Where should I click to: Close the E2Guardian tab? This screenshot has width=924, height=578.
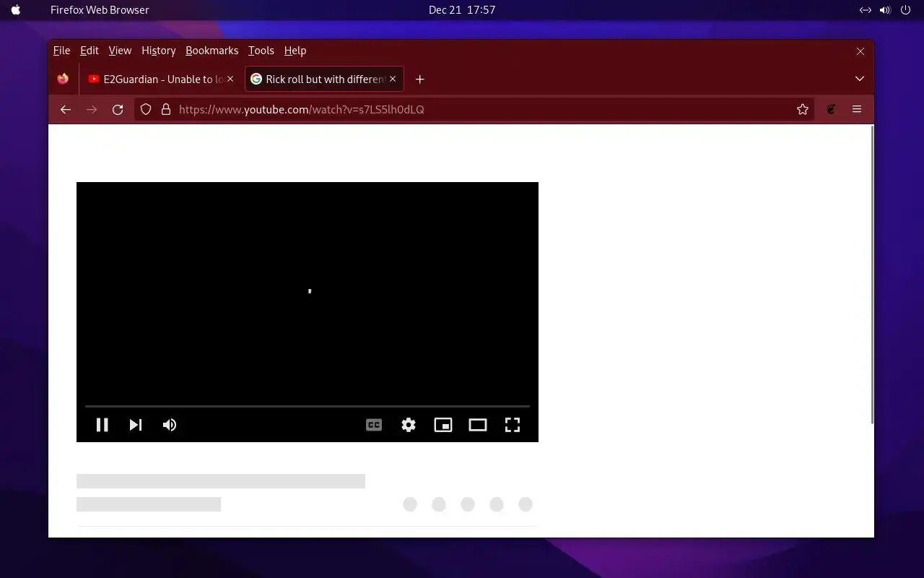(x=230, y=79)
